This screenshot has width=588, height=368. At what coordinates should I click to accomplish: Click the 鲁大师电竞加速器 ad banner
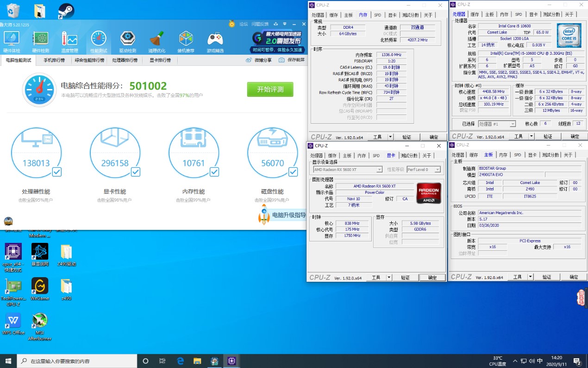tap(278, 42)
